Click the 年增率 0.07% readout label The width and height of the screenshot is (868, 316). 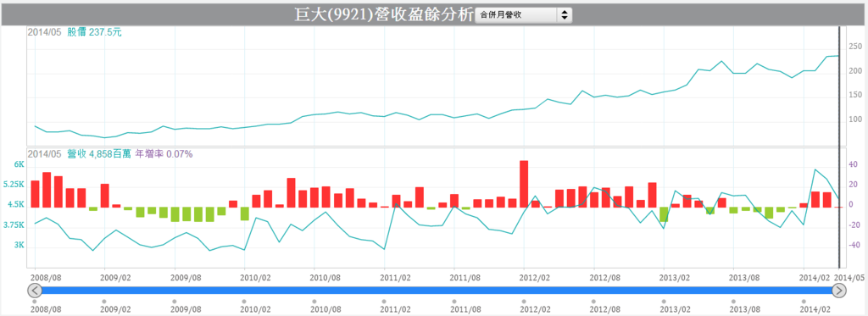point(164,154)
